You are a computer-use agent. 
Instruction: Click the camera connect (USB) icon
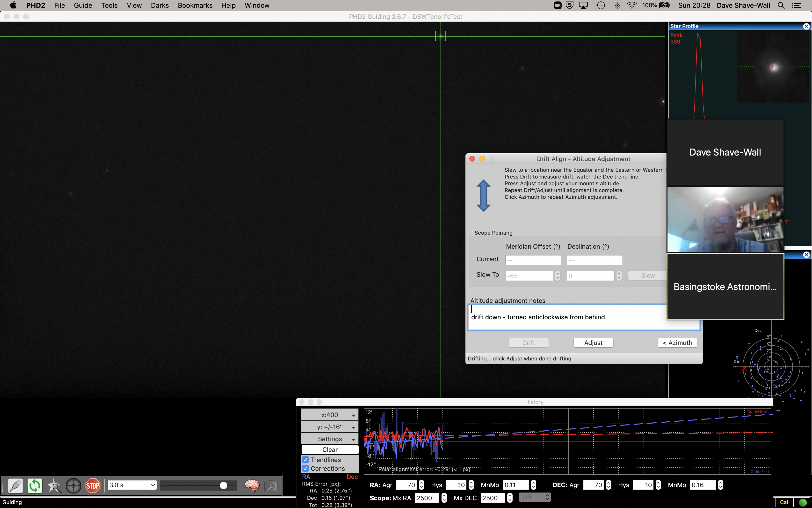(x=15, y=486)
